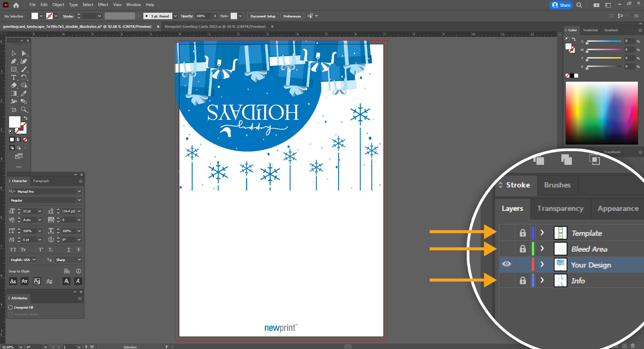Select the Direct Selection tool
This screenshot has width=644, height=349.
pyautogui.click(x=24, y=53)
